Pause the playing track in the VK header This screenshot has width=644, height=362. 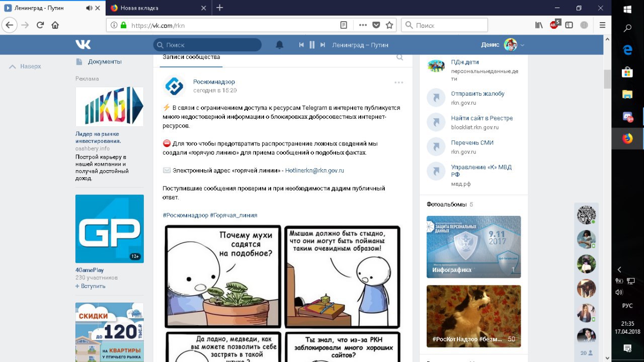[x=312, y=45]
